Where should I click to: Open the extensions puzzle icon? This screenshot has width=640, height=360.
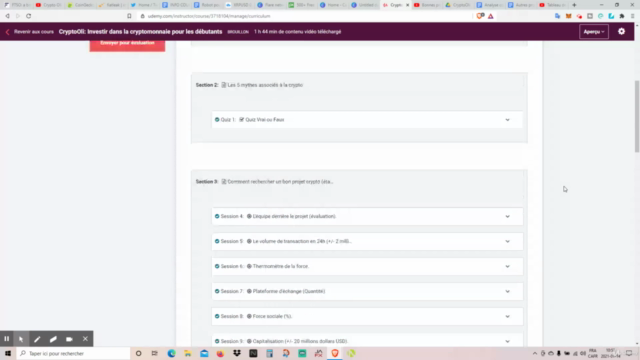point(622,16)
